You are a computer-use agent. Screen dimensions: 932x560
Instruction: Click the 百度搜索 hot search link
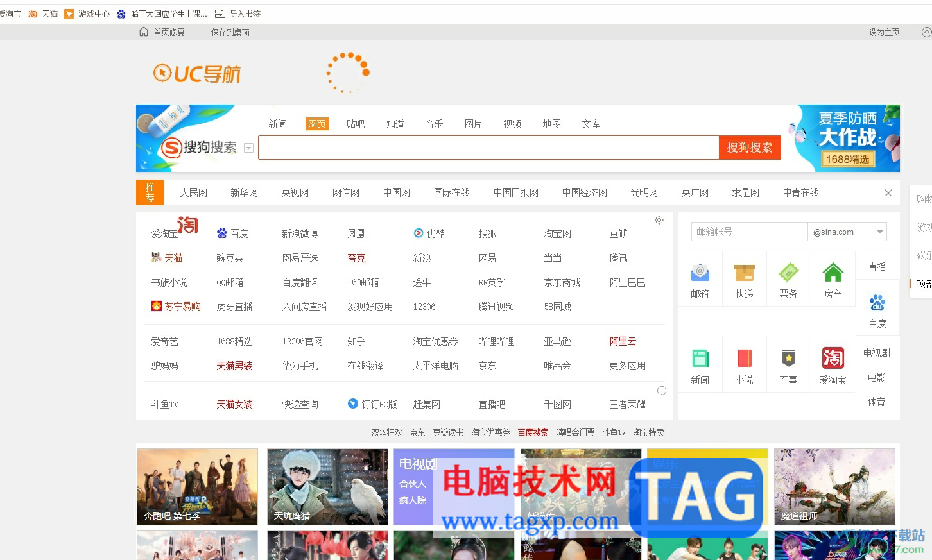[533, 432]
